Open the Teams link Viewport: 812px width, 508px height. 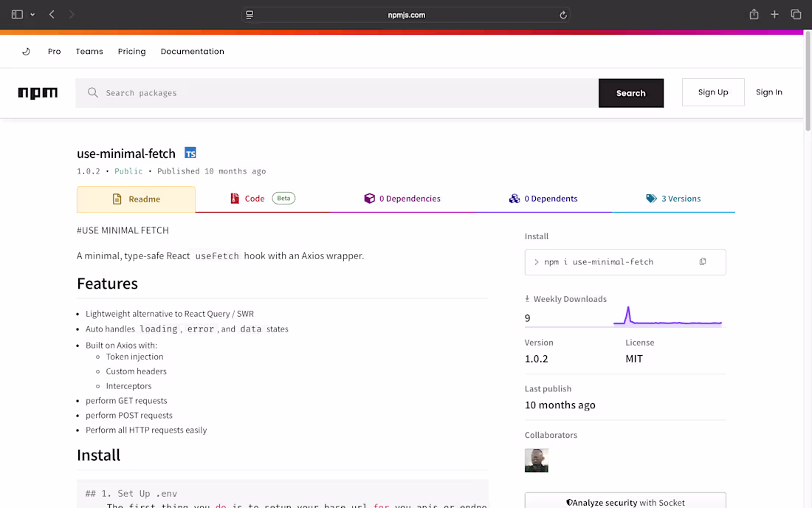pos(89,51)
